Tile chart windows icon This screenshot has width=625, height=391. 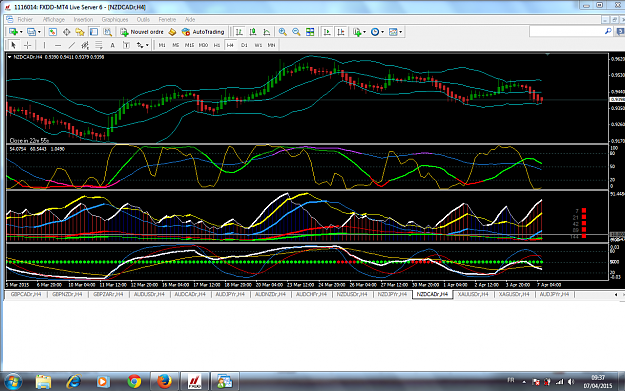310,32
